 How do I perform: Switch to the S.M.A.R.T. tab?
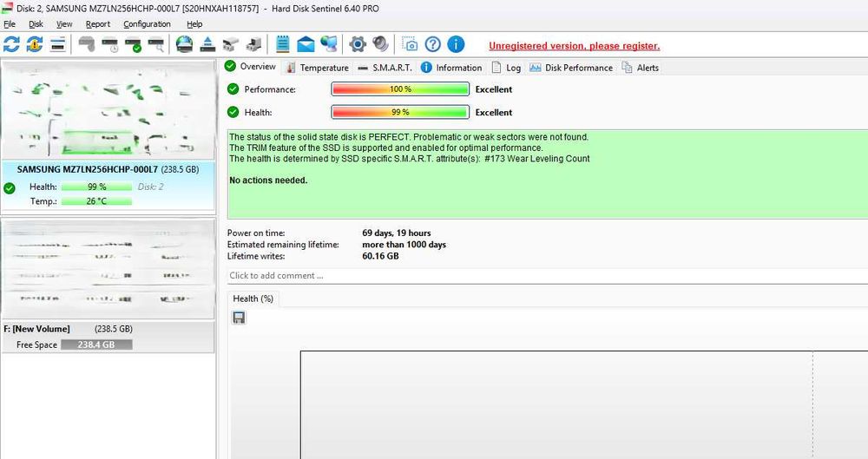(385, 68)
